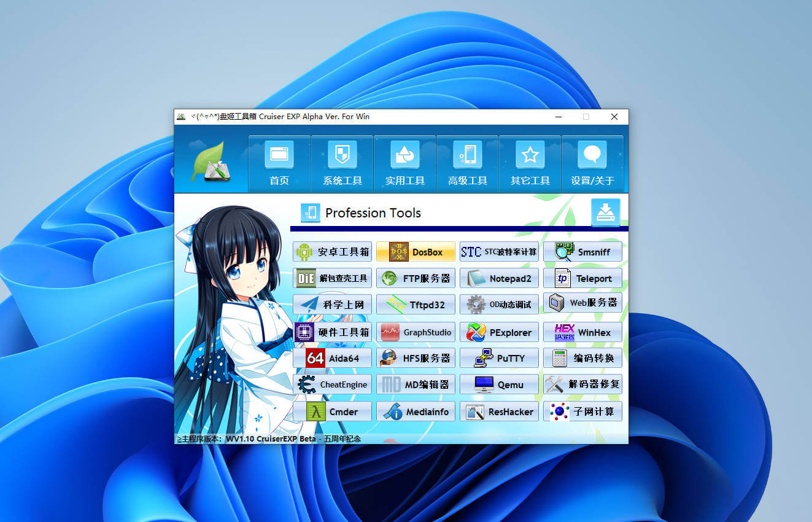This screenshot has width=812, height=522.
Task: Click the download icon beside Profession Tools
Action: pyautogui.click(x=606, y=212)
